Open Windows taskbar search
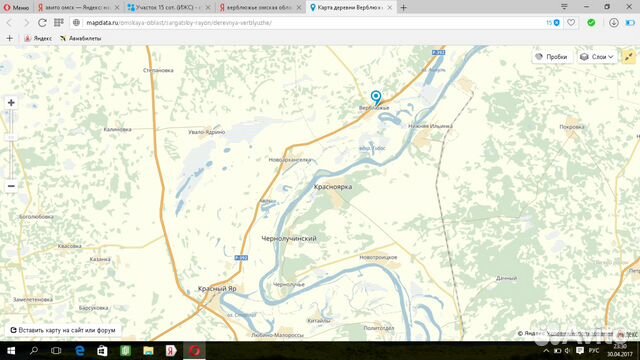Screen dimensions: 640x360 [x=34, y=351]
